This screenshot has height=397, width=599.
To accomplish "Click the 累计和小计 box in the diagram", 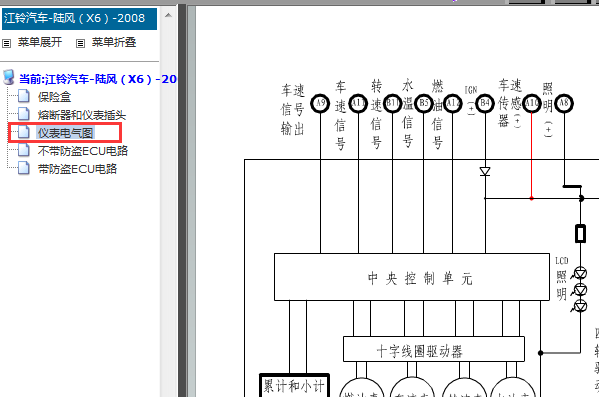I will coord(294,386).
